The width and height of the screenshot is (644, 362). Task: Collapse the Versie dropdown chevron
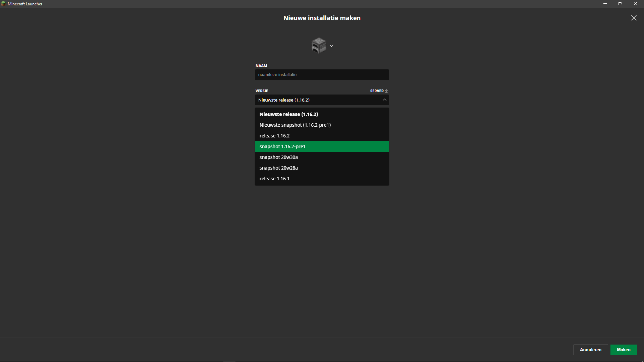[384, 100]
